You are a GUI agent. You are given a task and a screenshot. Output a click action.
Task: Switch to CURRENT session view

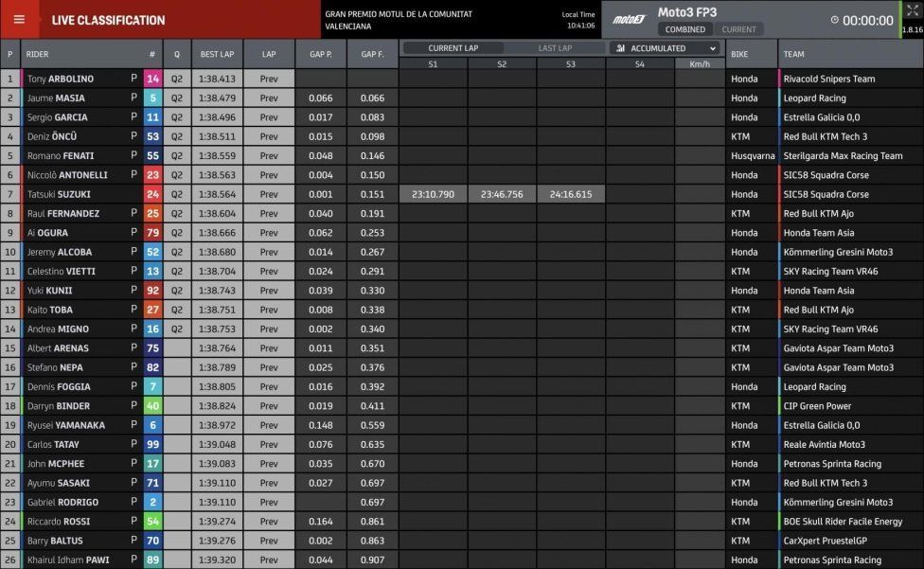[x=738, y=29]
